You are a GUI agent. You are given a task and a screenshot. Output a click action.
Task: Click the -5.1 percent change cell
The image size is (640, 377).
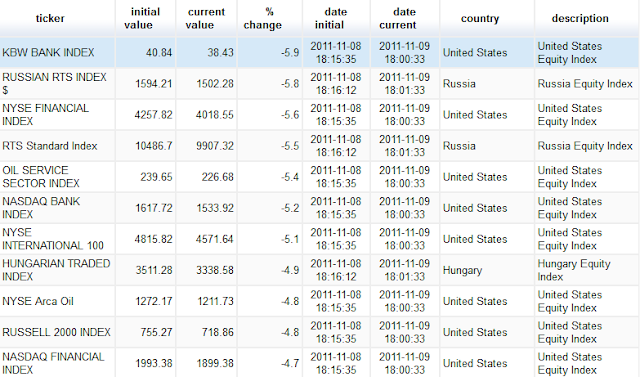290,239
